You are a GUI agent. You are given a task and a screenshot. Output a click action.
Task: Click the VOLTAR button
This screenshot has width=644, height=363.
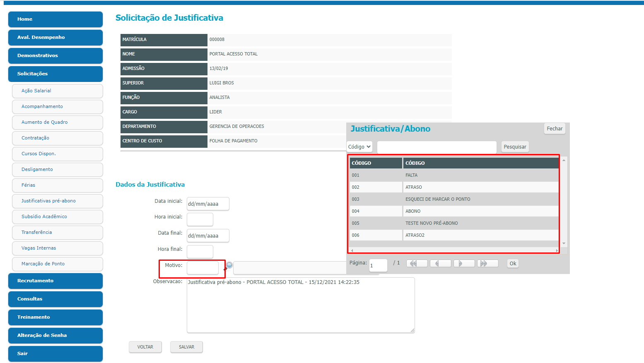coord(145,347)
